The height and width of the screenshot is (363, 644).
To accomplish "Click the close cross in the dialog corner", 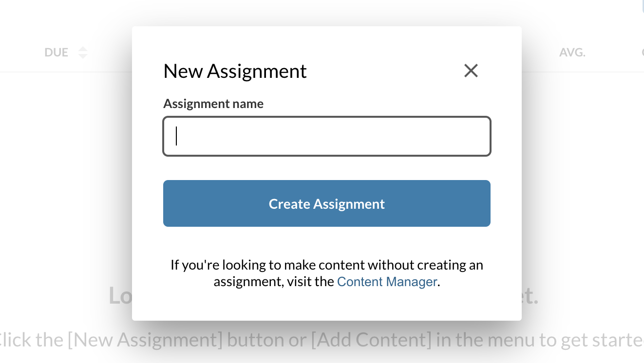I will click(x=471, y=71).
